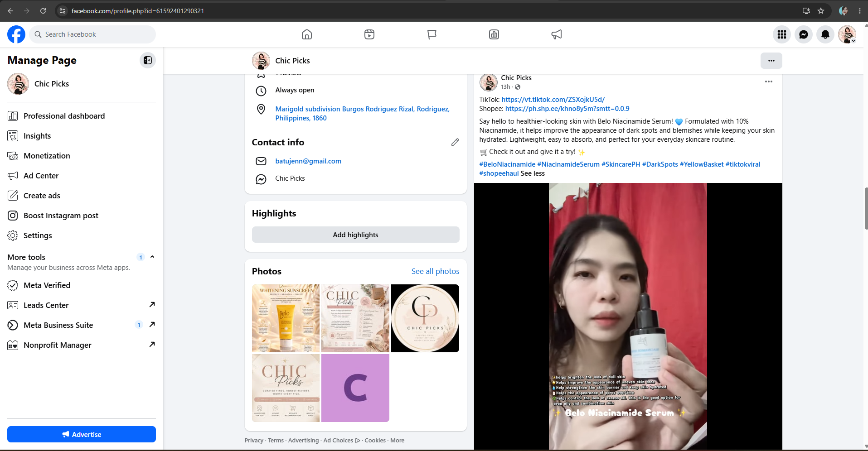Select Create ads in the sidebar
The height and width of the screenshot is (451, 868).
click(82, 196)
